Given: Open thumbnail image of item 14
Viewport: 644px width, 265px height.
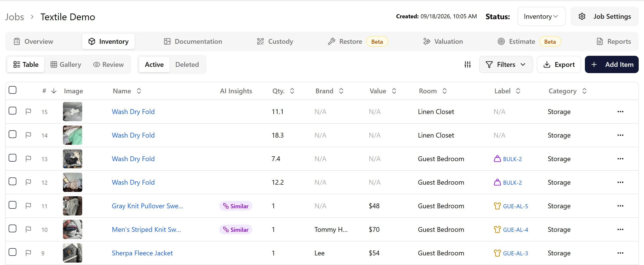Looking at the screenshot, I should coord(73,135).
